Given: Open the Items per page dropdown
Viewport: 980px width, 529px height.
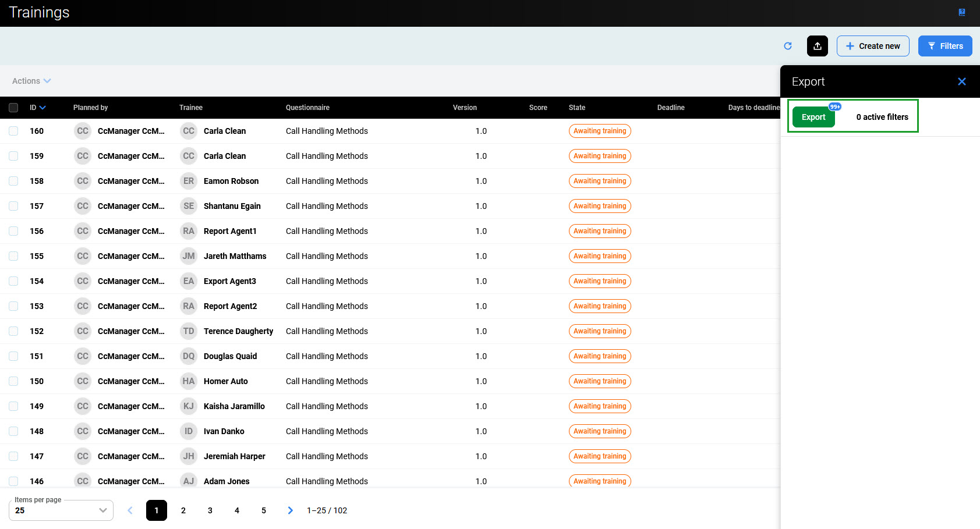Looking at the screenshot, I should pyautogui.click(x=61, y=510).
